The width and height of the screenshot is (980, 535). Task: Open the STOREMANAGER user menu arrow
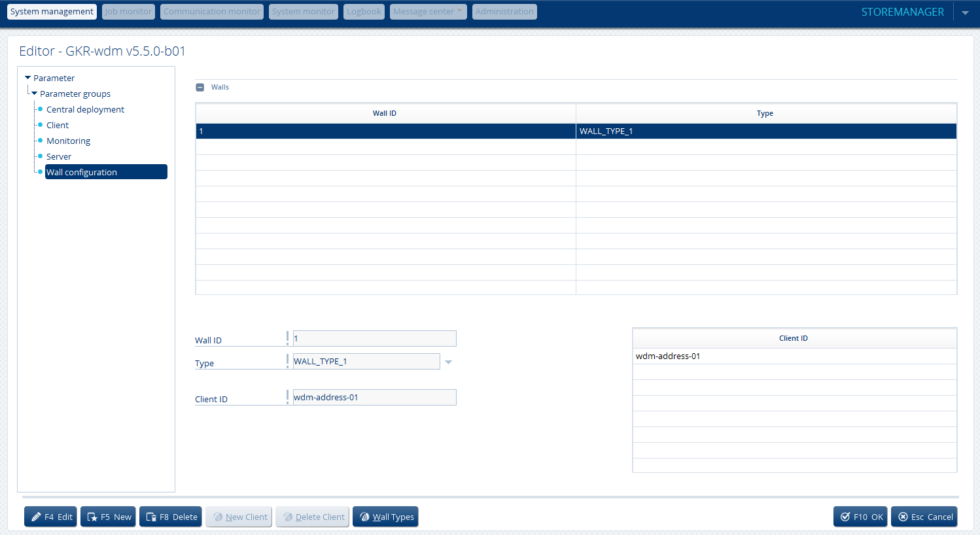965,12
